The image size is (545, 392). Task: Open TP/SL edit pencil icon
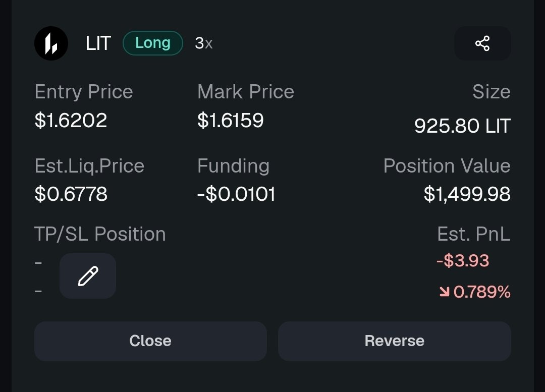click(88, 276)
